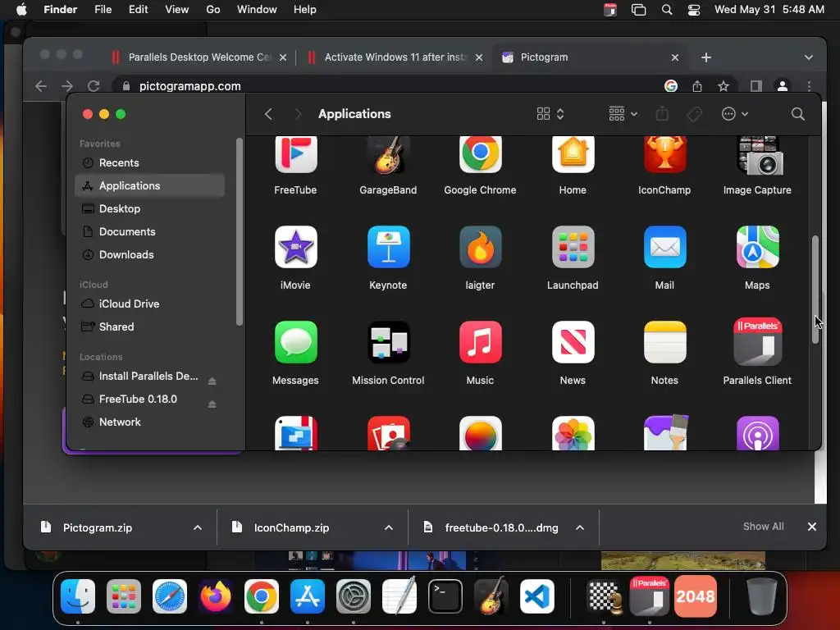This screenshot has width=840, height=630.
Task: Close the Pictogram tab
Action: click(675, 57)
